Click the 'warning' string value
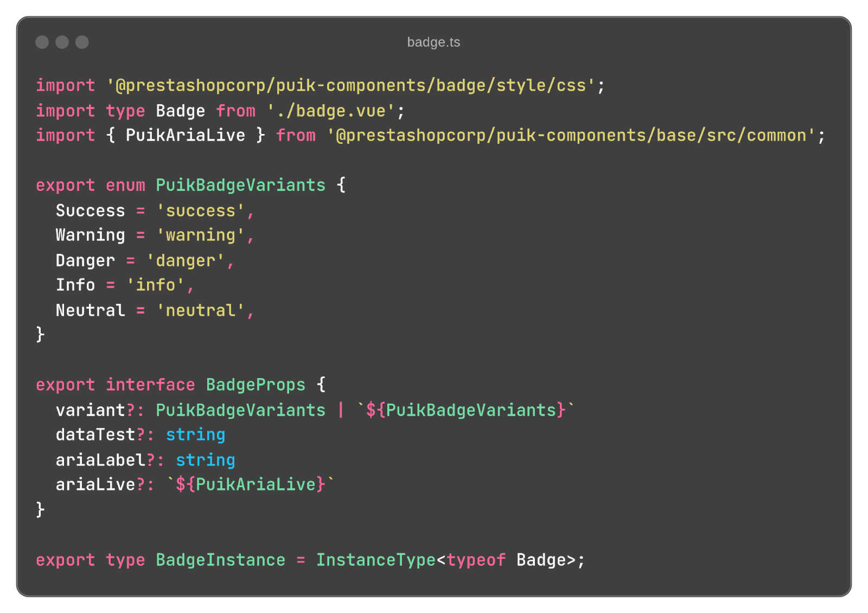Viewport: 868px width, 613px height. (201, 235)
